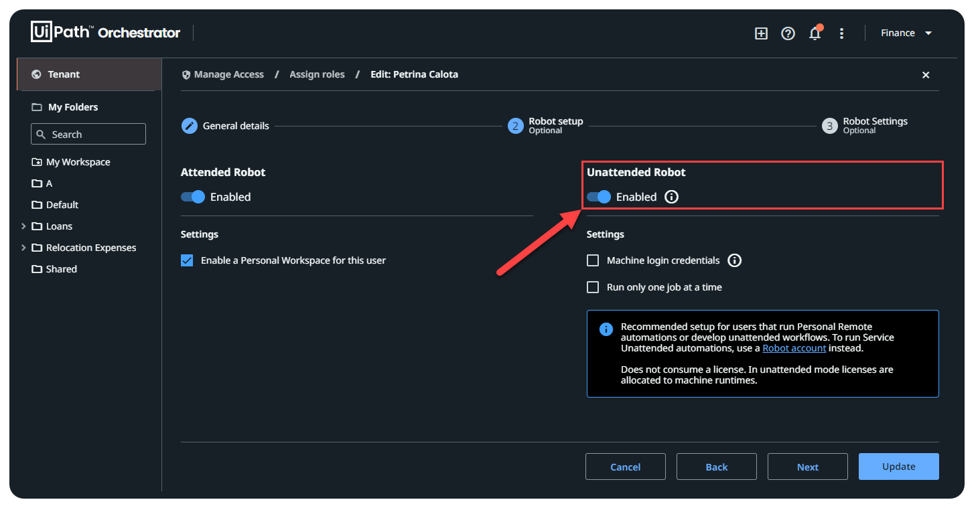Click the Cancel button
This screenshot has height=508, width=980.
[x=626, y=467]
